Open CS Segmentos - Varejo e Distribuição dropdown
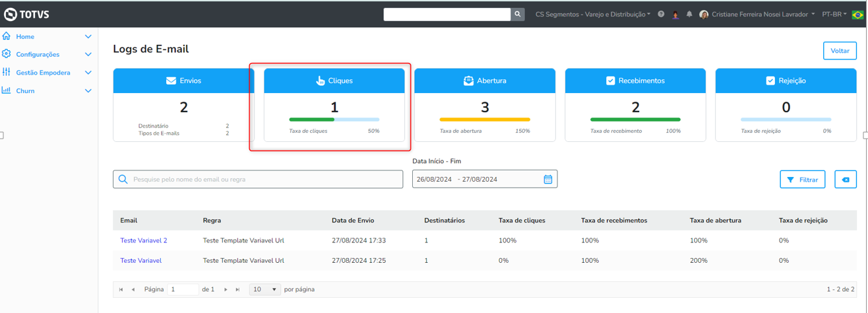 [x=592, y=14]
